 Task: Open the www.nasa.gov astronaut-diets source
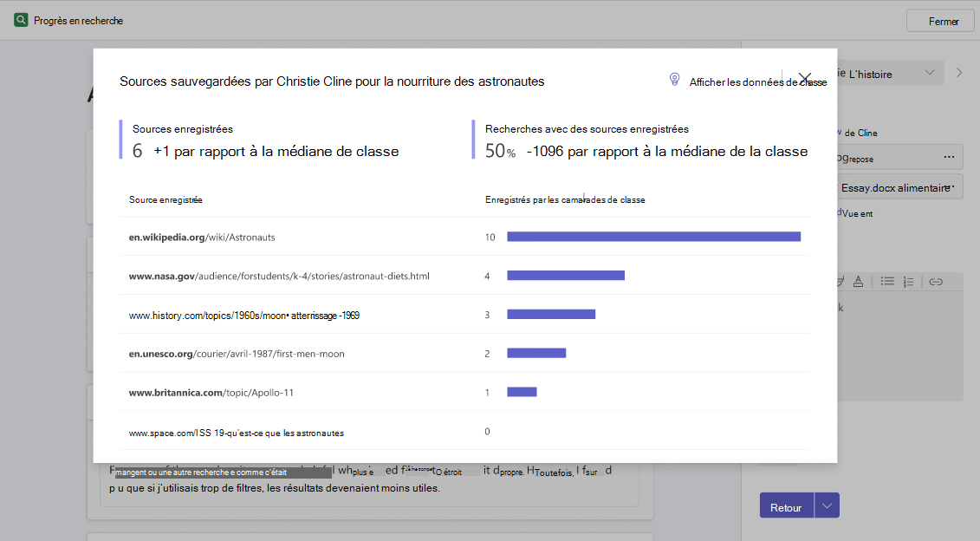(x=279, y=276)
